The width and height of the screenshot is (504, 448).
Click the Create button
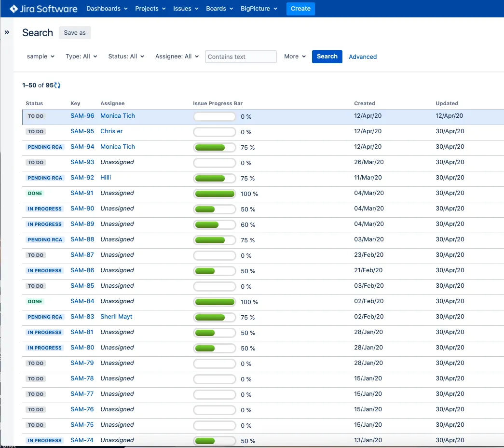pyautogui.click(x=300, y=9)
